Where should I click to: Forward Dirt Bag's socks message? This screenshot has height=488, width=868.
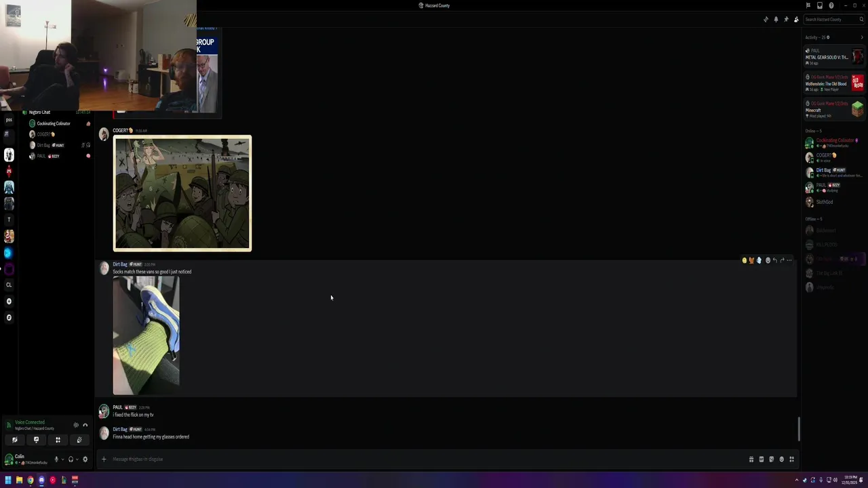782,260
